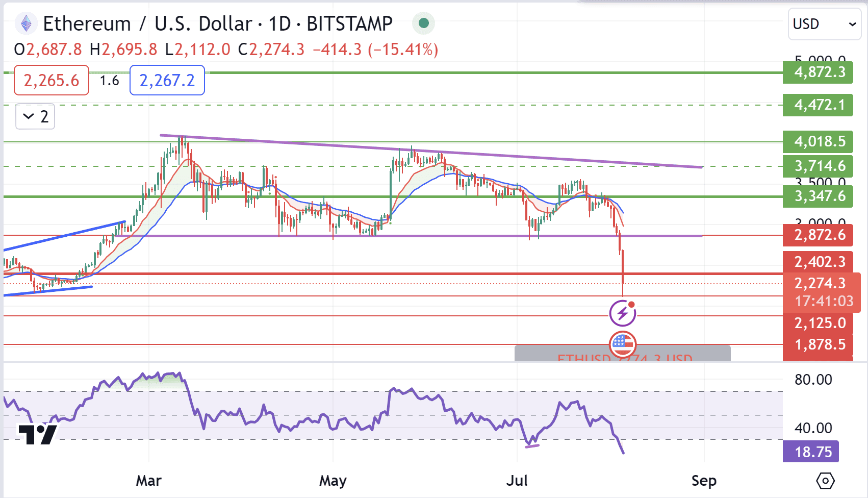Click the closing price C2,274.3 value

click(x=271, y=49)
